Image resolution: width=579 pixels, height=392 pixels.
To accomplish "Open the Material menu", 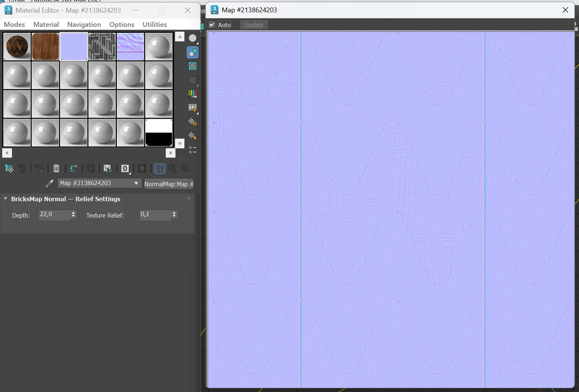I will (x=46, y=24).
